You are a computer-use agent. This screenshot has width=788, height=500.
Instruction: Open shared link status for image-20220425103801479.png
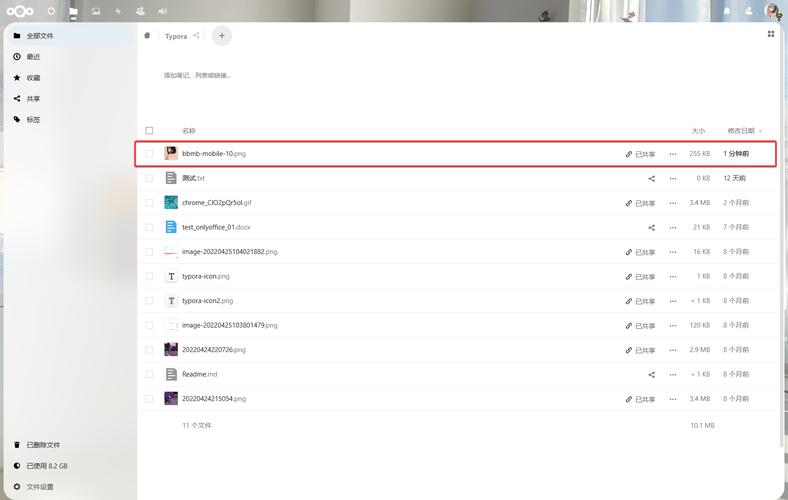click(x=640, y=326)
